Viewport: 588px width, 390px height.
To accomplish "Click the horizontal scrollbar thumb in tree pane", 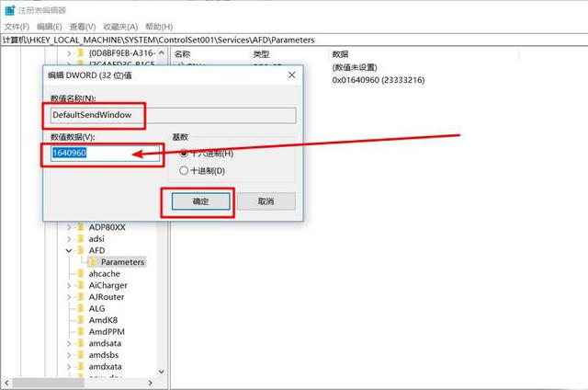I will [48, 383].
